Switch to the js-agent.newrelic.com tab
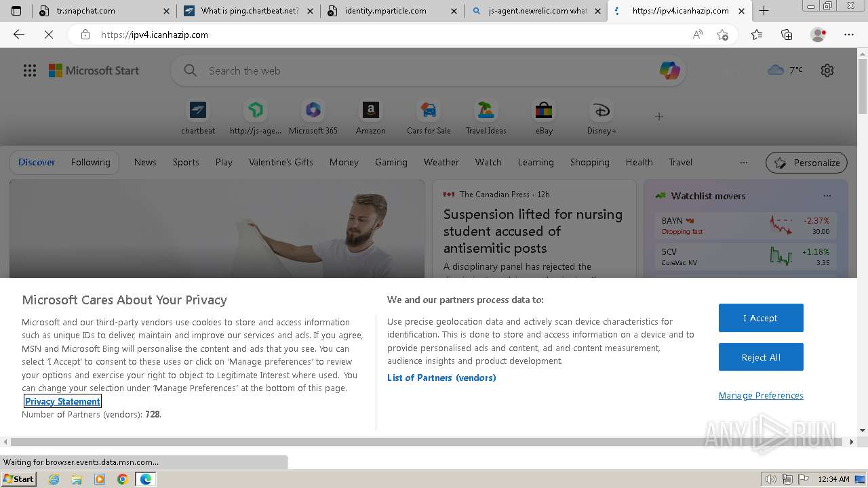 pyautogui.click(x=536, y=11)
